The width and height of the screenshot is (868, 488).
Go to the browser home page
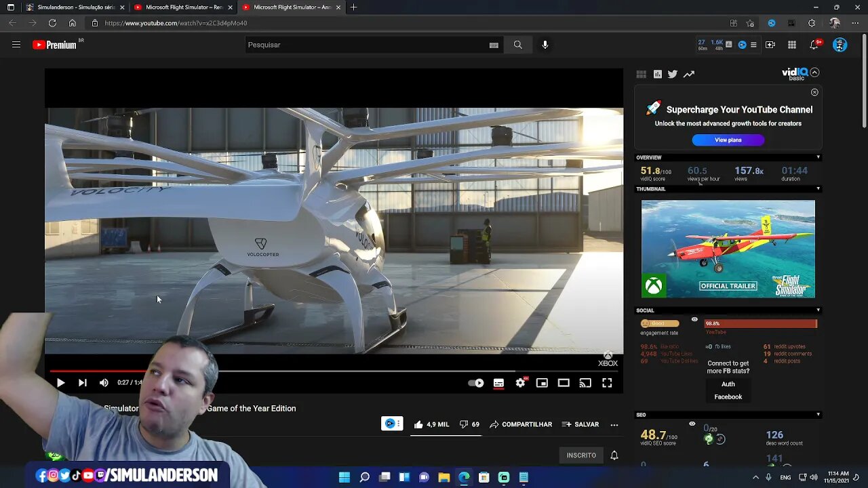point(73,23)
